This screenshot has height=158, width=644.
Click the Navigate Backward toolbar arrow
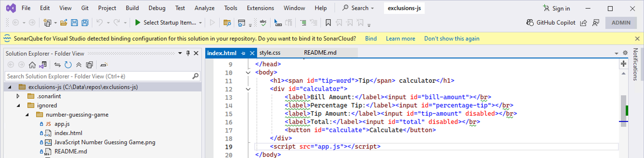tap(16, 23)
